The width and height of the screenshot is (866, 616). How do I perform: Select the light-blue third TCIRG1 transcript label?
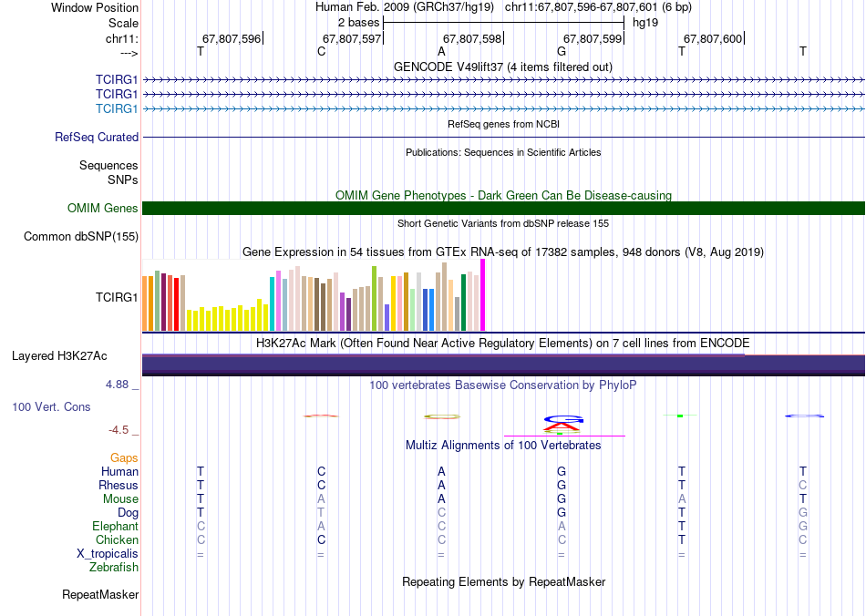point(117,108)
